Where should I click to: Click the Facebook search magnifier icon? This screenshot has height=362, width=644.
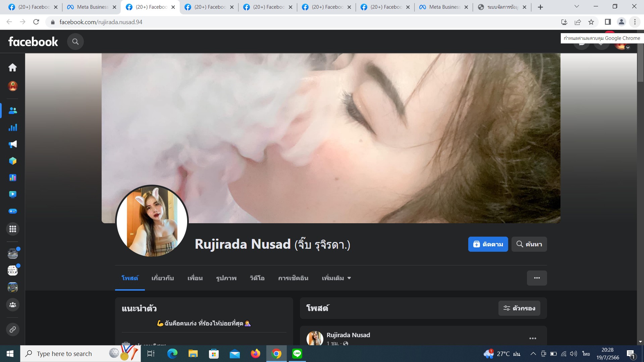click(x=75, y=42)
